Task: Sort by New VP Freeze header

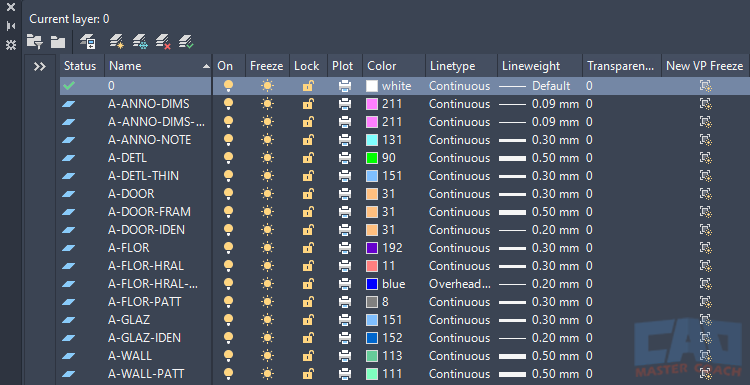Action: pos(705,66)
